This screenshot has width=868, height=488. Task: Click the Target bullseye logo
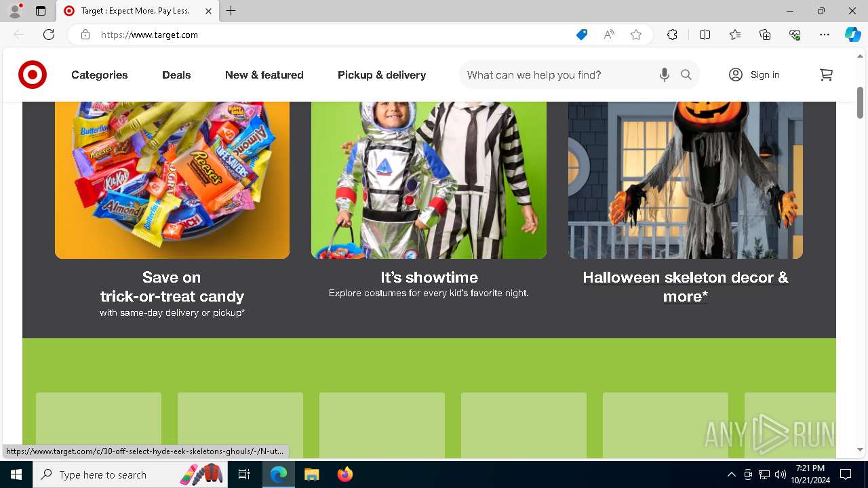click(33, 75)
